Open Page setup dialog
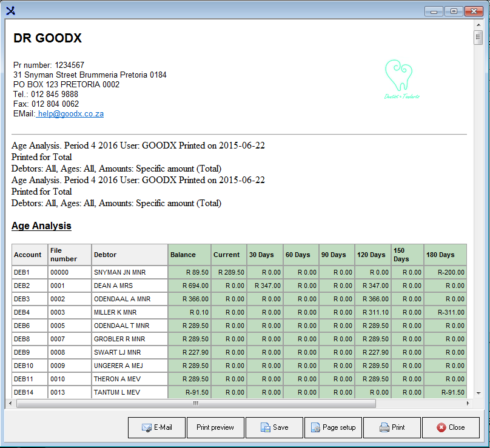 (x=332, y=427)
